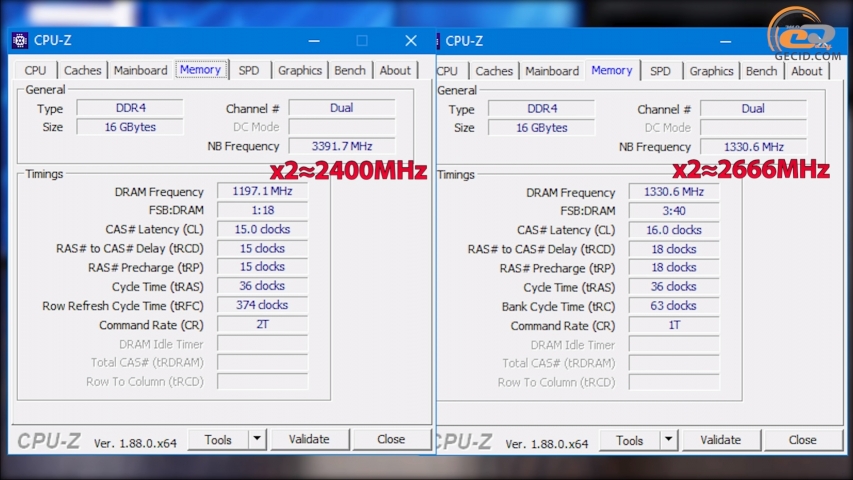Click the 1:18 FSB:DRAM value
853x480 pixels.
(262, 211)
